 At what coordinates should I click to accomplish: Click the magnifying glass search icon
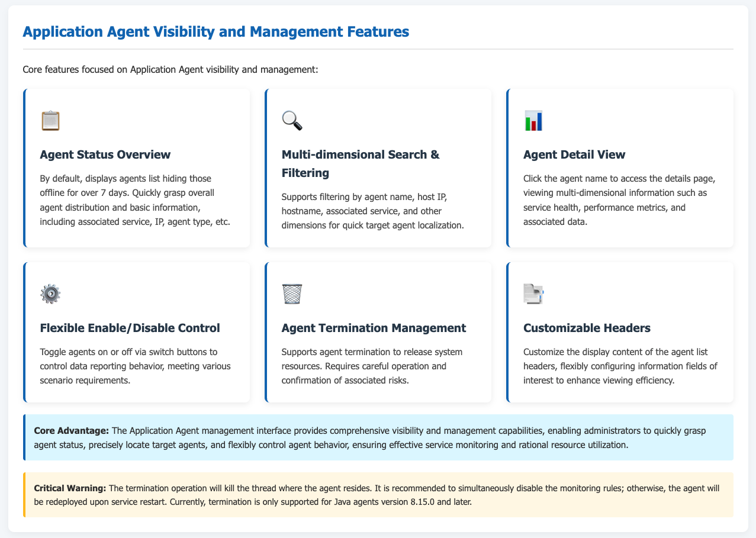(x=292, y=120)
